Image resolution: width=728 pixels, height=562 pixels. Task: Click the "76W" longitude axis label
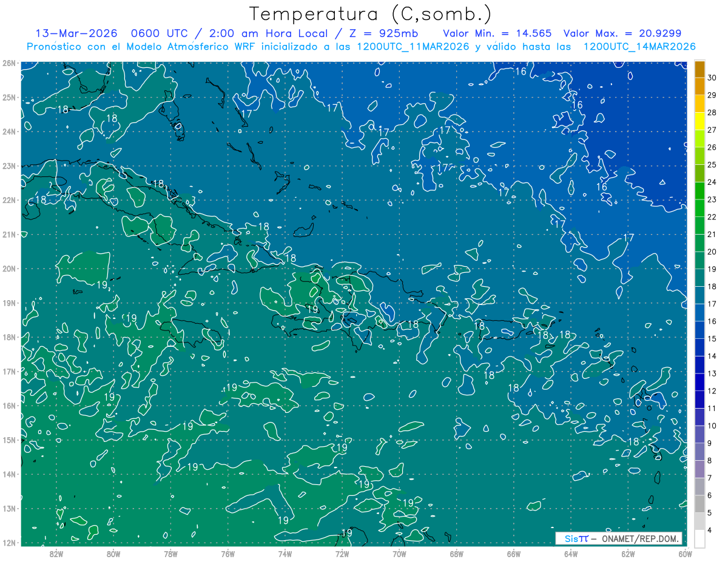click(227, 553)
